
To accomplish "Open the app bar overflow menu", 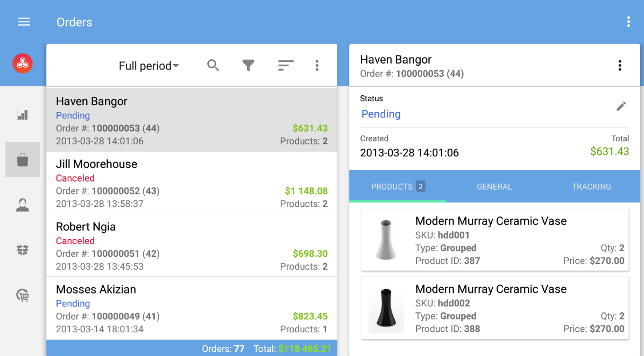I will tap(628, 22).
